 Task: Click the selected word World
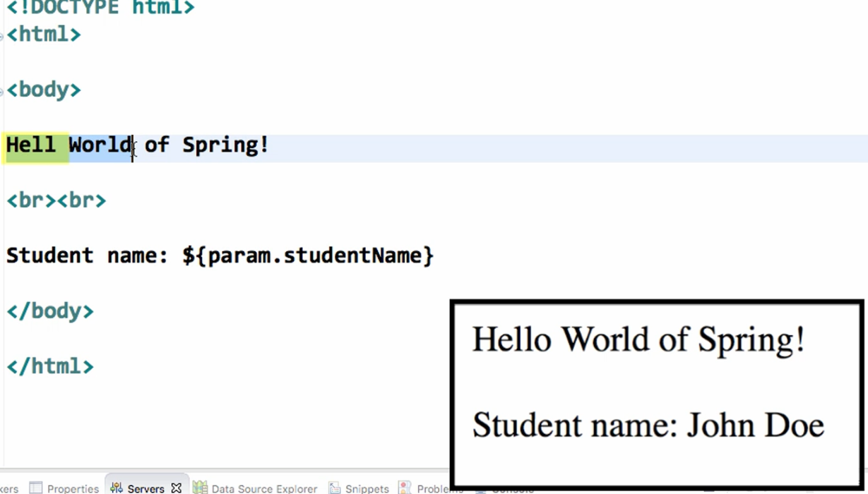coord(100,145)
